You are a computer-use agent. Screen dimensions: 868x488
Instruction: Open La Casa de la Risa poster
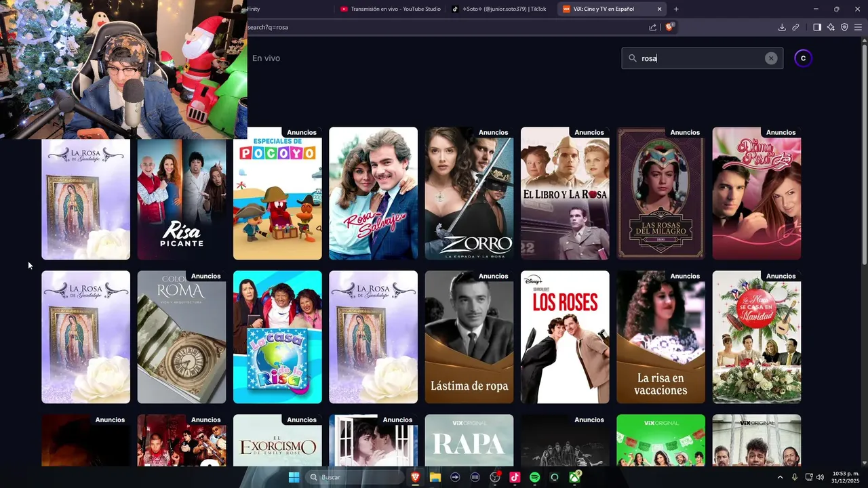(277, 337)
